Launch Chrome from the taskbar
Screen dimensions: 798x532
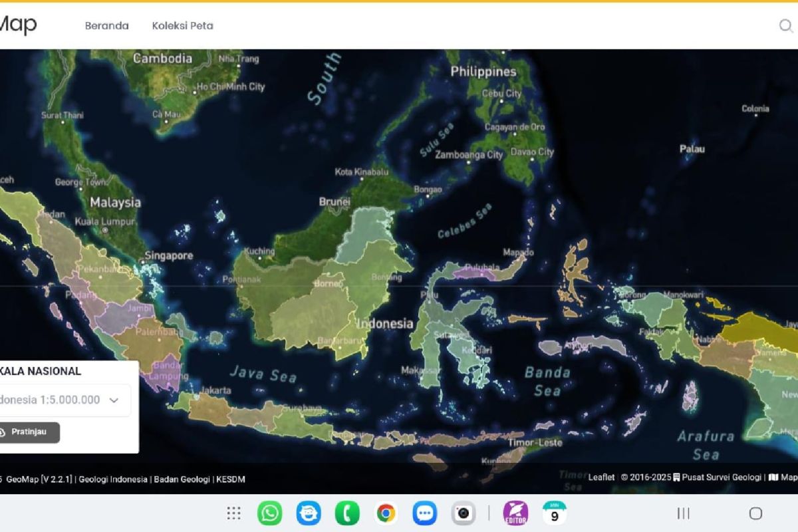tap(385, 513)
